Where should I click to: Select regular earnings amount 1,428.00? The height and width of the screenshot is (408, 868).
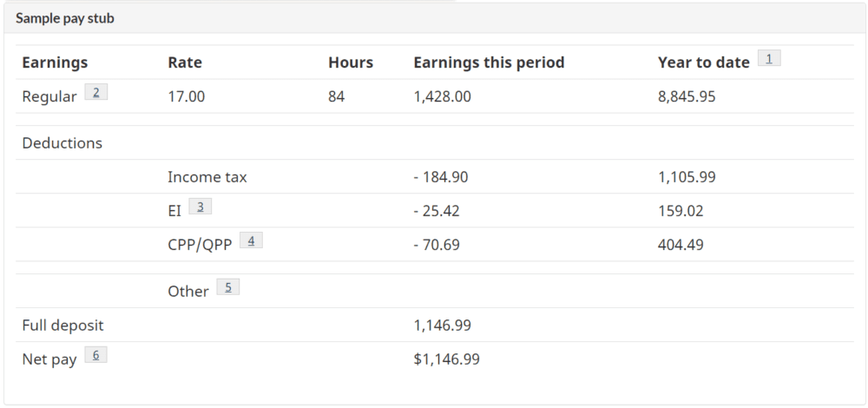(443, 96)
